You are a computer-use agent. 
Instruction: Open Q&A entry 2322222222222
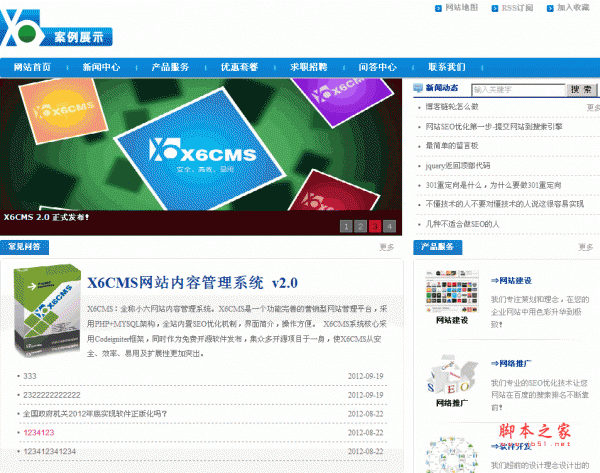tap(52, 395)
